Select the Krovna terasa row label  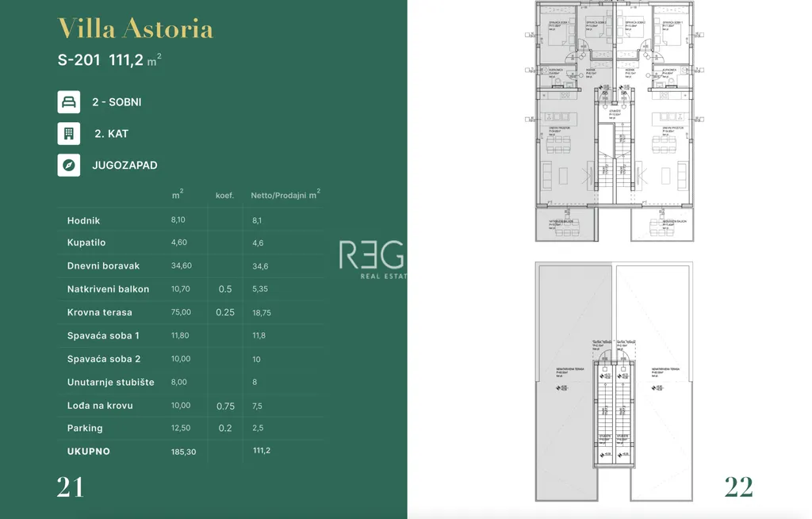click(100, 312)
